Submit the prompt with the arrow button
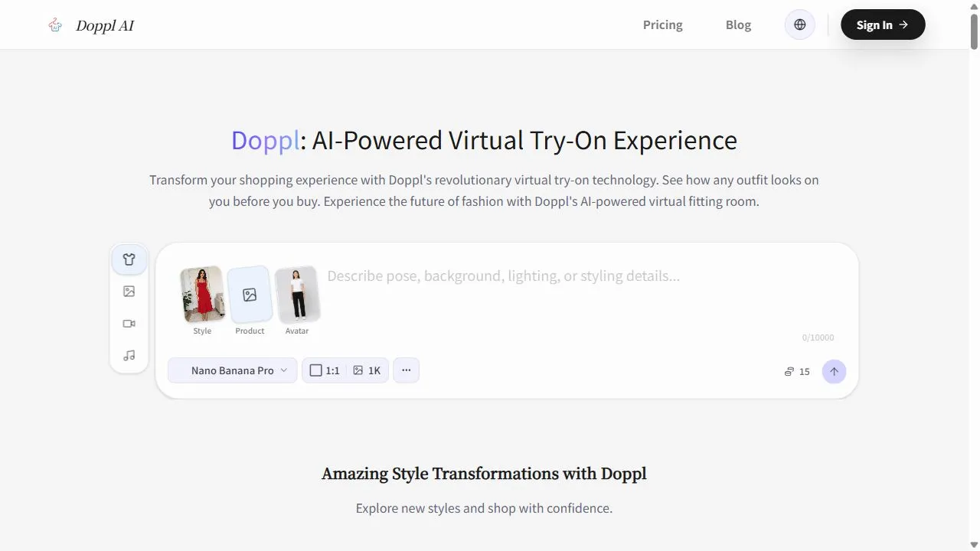 coord(835,371)
